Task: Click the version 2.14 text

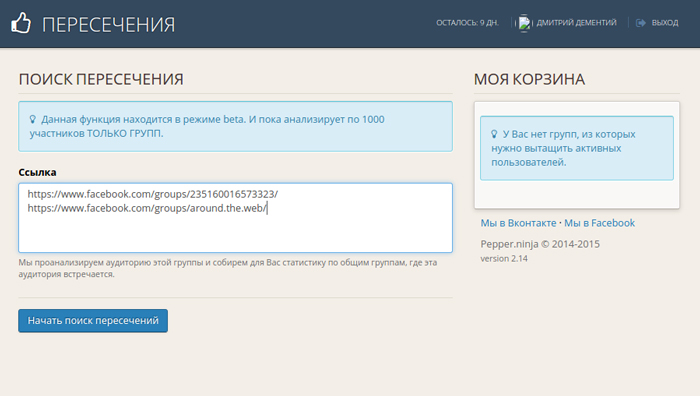Action: coord(504,258)
